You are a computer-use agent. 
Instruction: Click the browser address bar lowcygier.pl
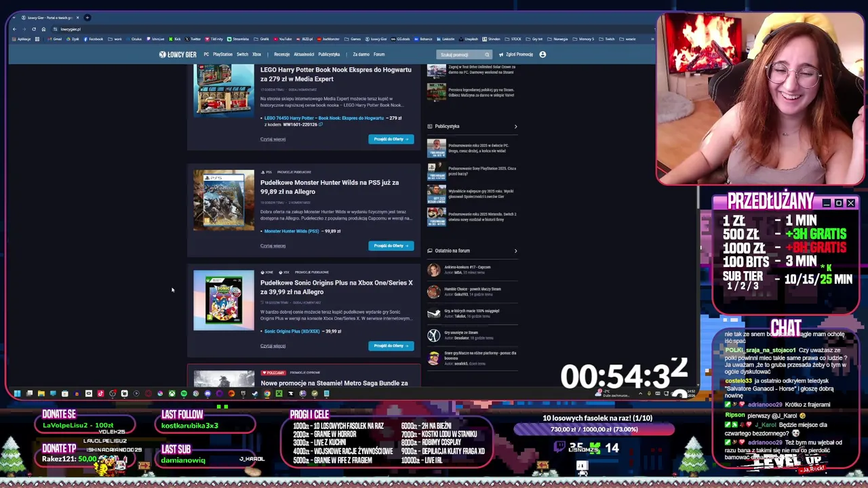(x=71, y=29)
